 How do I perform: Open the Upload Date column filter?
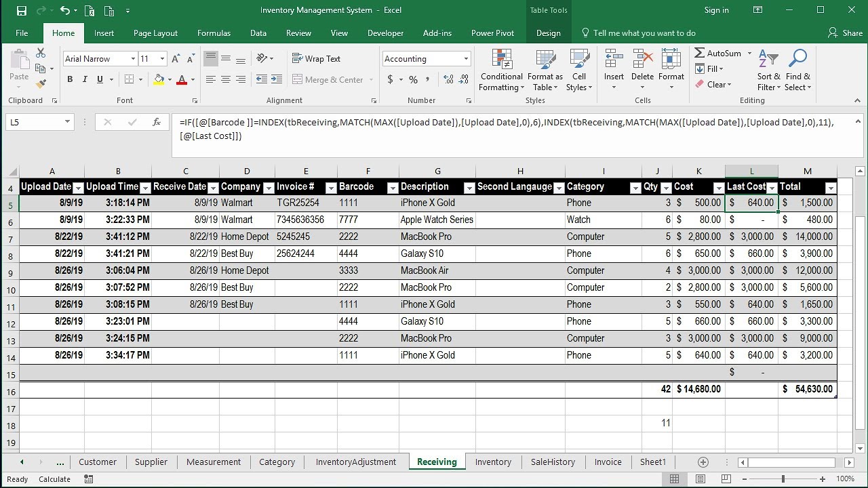pyautogui.click(x=78, y=188)
